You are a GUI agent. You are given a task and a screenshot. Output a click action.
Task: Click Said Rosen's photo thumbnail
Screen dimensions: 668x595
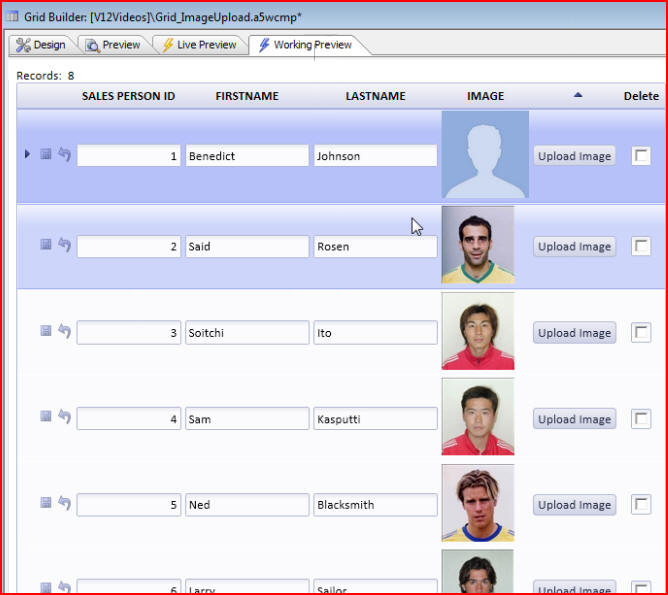pyautogui.click(x=478, y=245)
